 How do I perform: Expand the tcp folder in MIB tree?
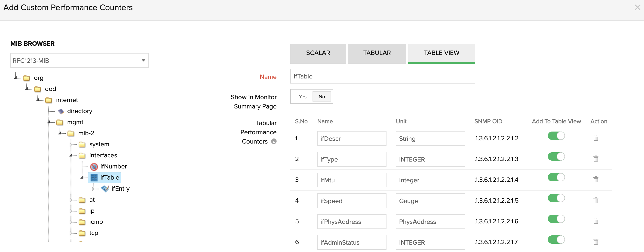pos(71,233)
